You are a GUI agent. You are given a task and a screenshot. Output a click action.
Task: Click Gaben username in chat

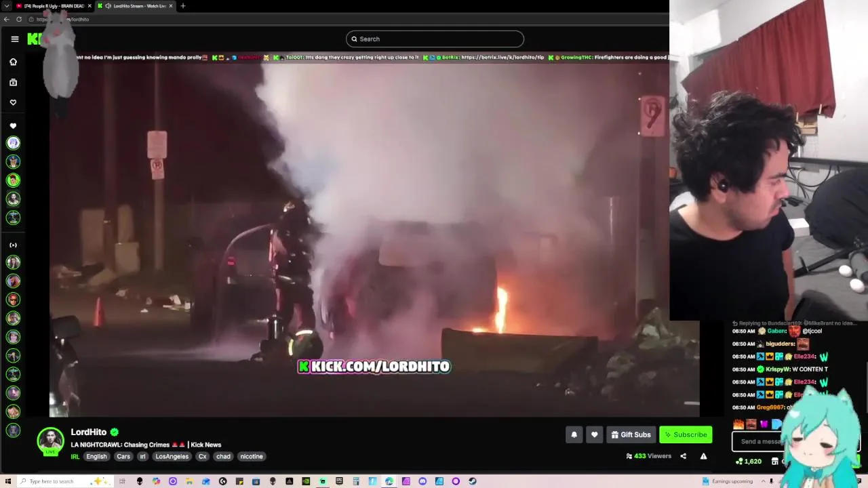point(776,331)
